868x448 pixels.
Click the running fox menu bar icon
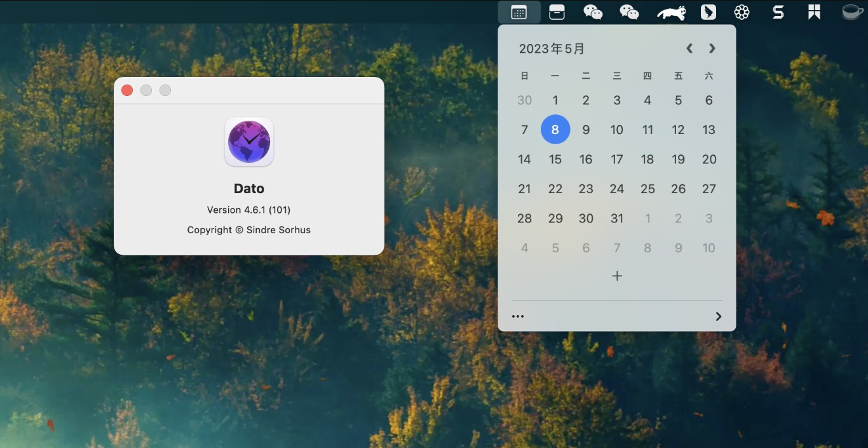click(670, 11)
